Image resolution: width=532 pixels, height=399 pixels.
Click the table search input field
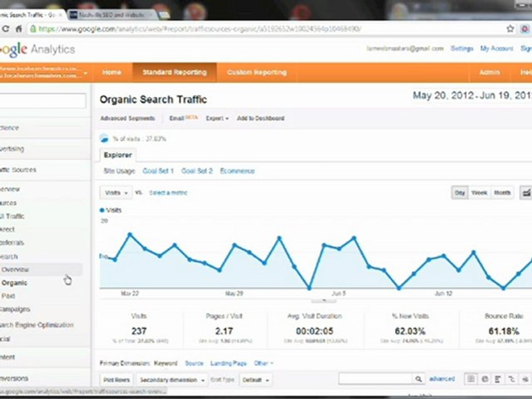tap(376, 379)
